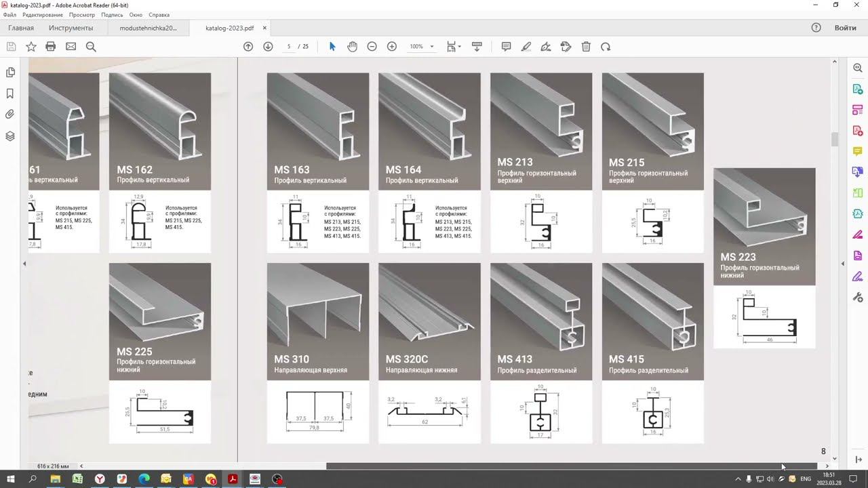The image size is (868, 488).
Task: Click the page number input field
Action: [x=289, y=47]
